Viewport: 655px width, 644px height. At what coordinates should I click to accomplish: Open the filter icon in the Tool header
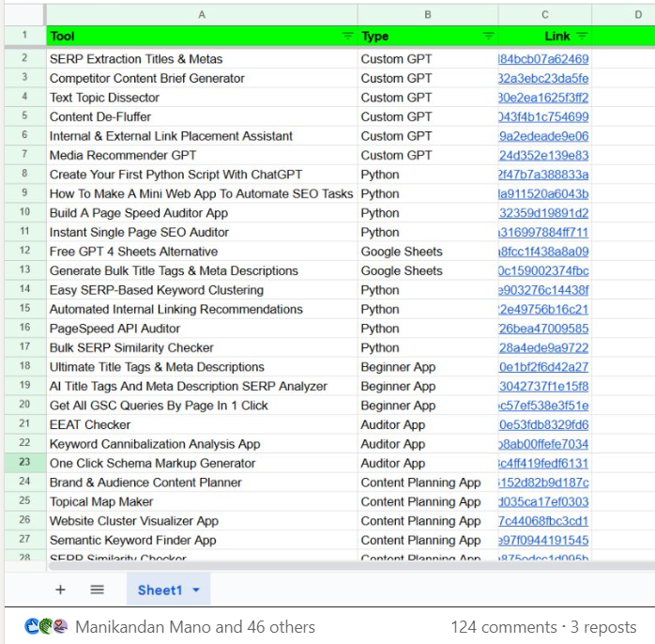[x=347, y=36]
